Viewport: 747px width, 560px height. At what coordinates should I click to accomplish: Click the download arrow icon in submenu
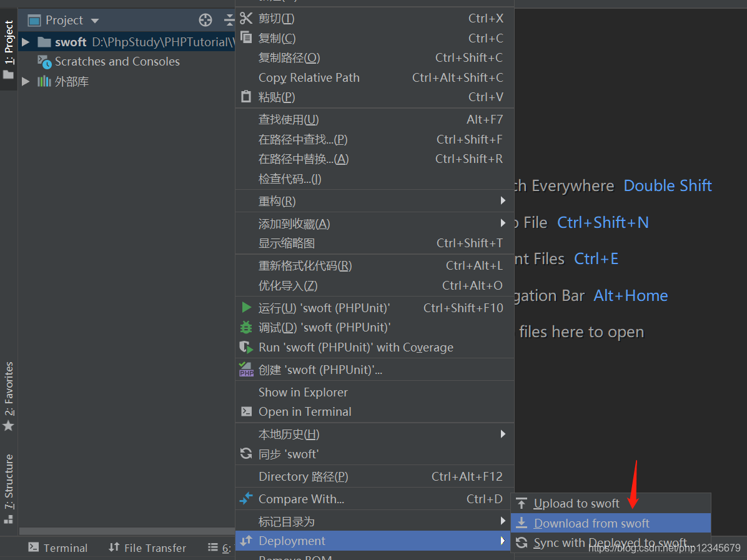point(522,523)
